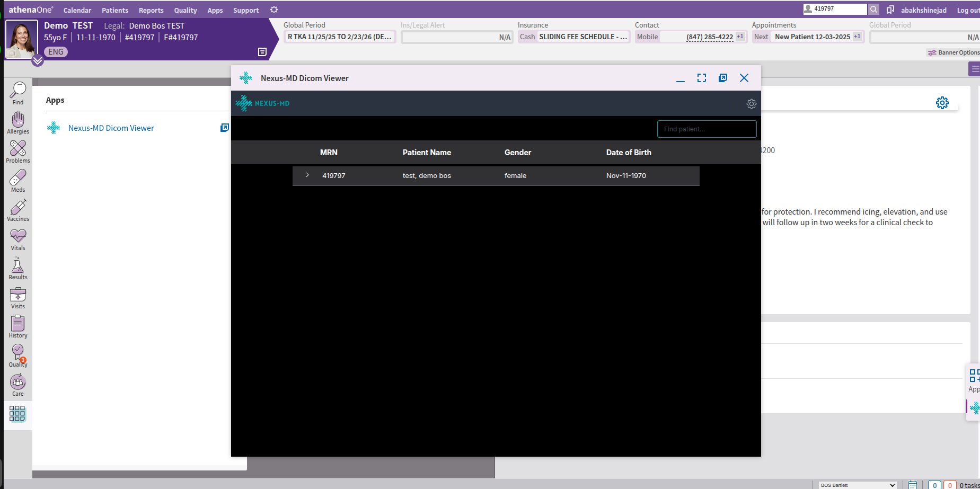980x489 pixels.
Task: View the patient's Problems list
Action: [17, 152]
